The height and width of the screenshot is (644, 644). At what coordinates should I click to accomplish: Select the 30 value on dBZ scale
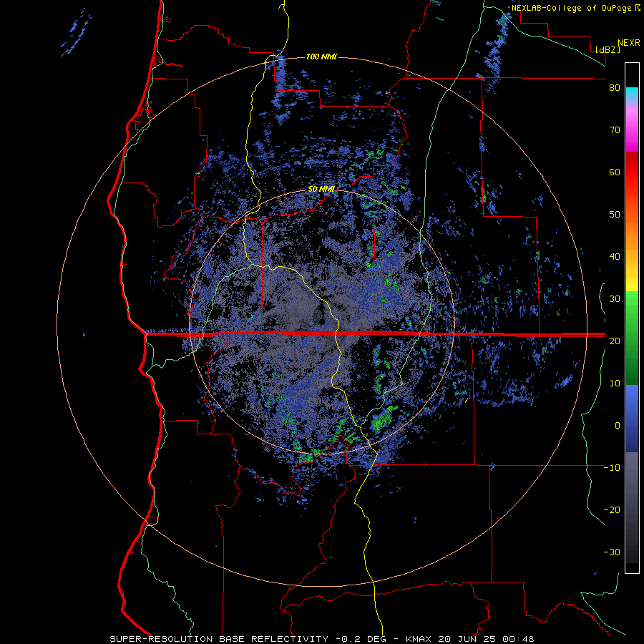[x=615, y=299]
